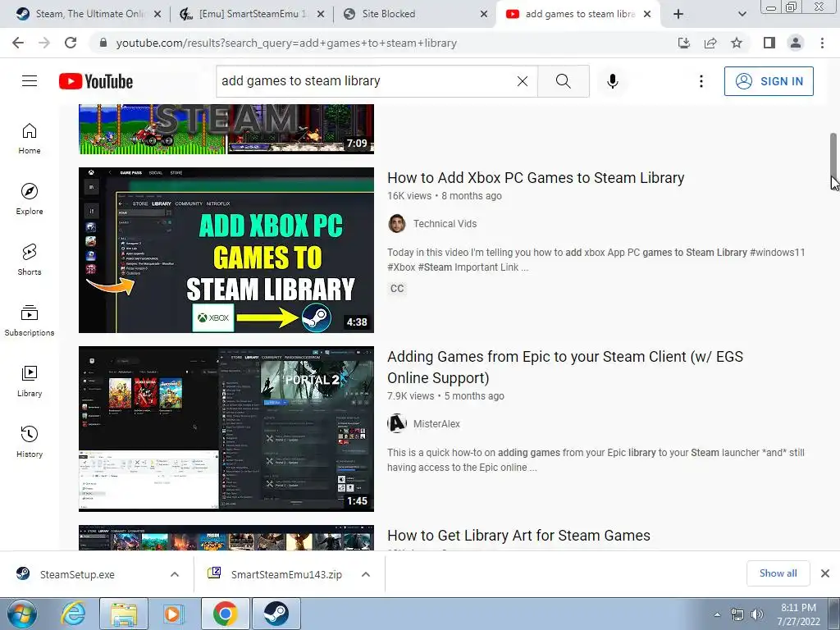Open the YouTube hamburger guide menu

click(30, 81)
